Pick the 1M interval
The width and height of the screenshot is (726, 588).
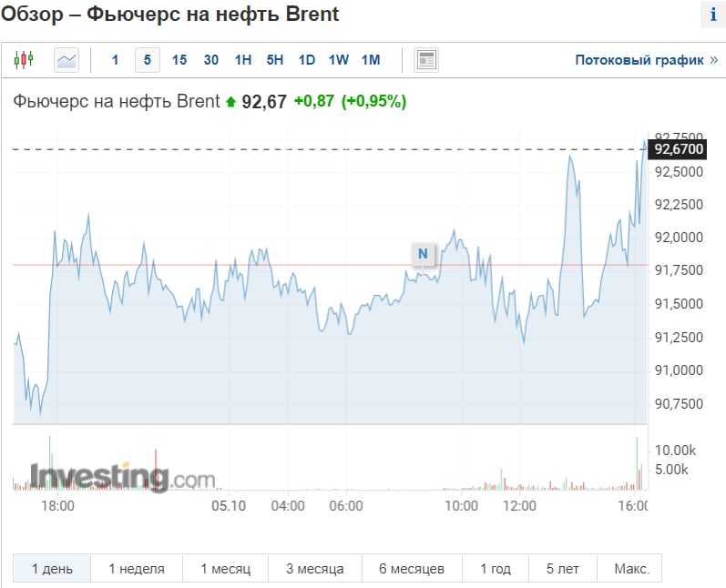[x=371, y=60]
